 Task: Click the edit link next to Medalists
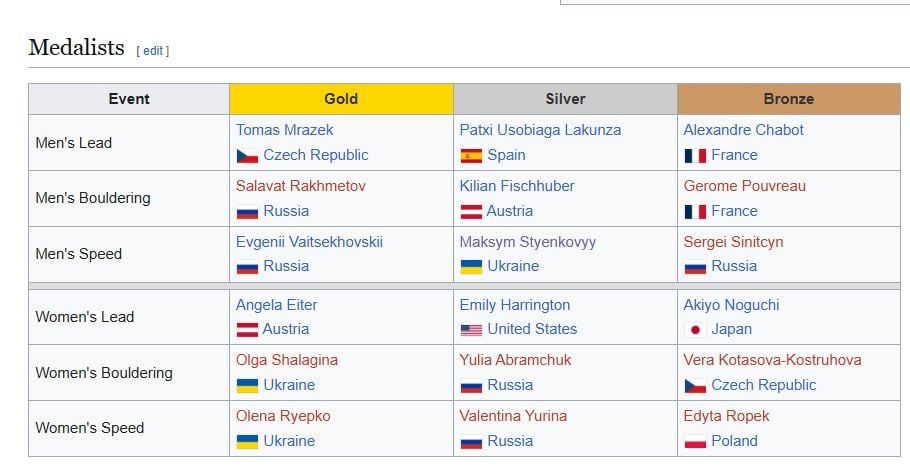[x=153, y=50]
